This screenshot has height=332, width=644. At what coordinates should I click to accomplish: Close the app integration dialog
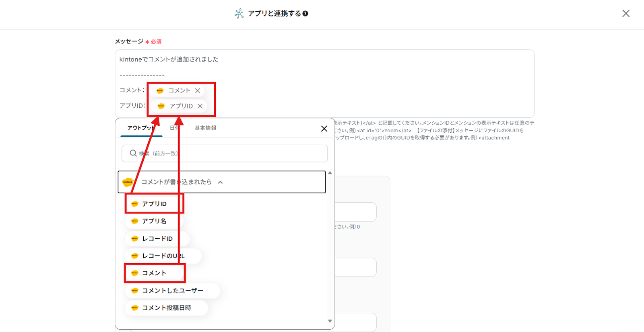(x=626, y=14)
